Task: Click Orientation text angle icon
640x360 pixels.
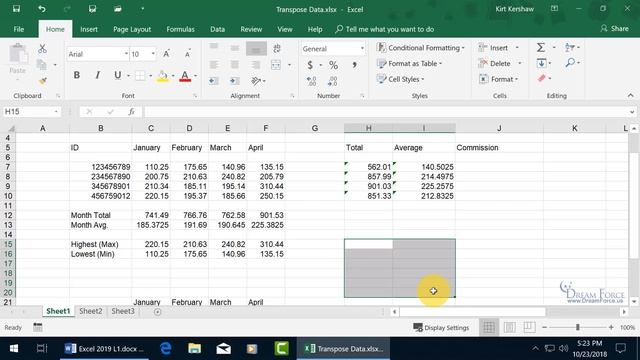Action: (256, 81)
